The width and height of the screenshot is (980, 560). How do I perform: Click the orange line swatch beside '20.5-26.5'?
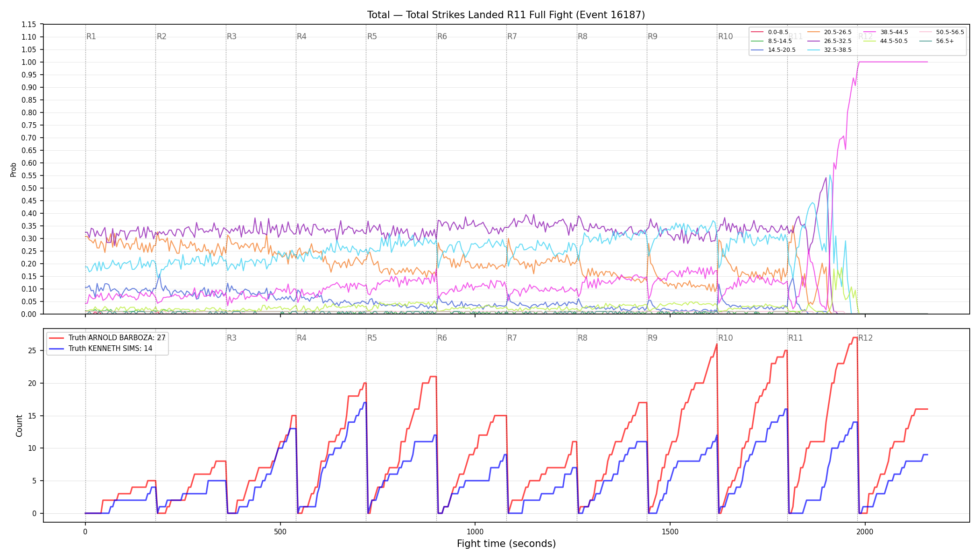(x=813, y=32)
